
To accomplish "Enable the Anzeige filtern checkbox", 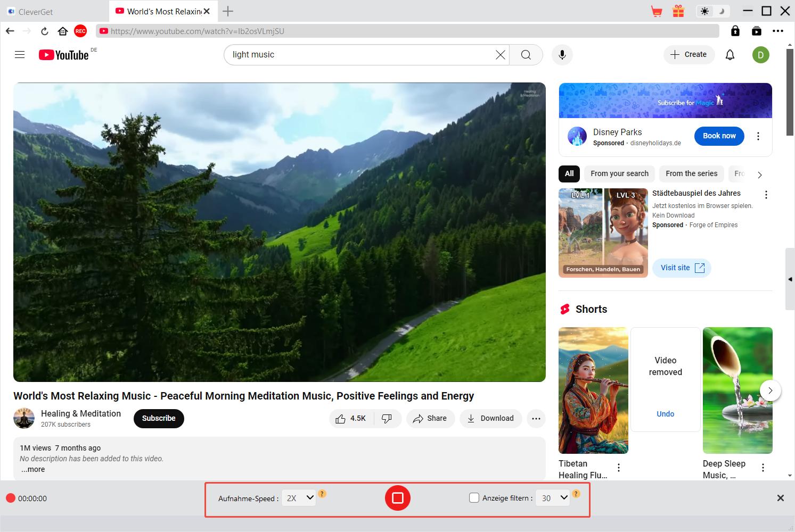I will [474, 498].
